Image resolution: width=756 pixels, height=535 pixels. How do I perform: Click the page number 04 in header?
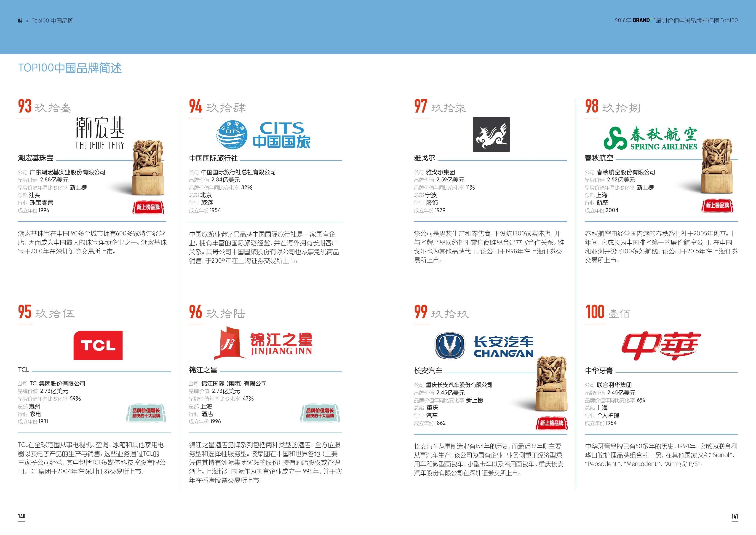(x=20, y=21)
